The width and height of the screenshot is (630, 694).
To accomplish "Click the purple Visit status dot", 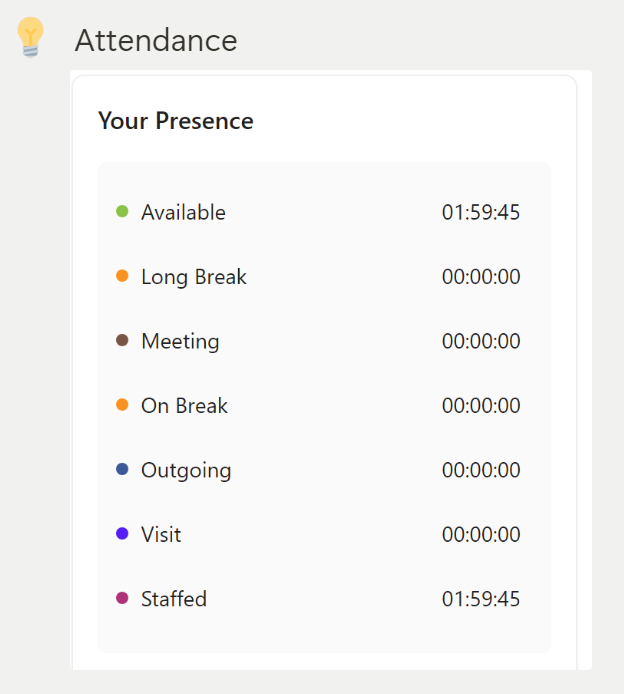I will click(123, 534).
